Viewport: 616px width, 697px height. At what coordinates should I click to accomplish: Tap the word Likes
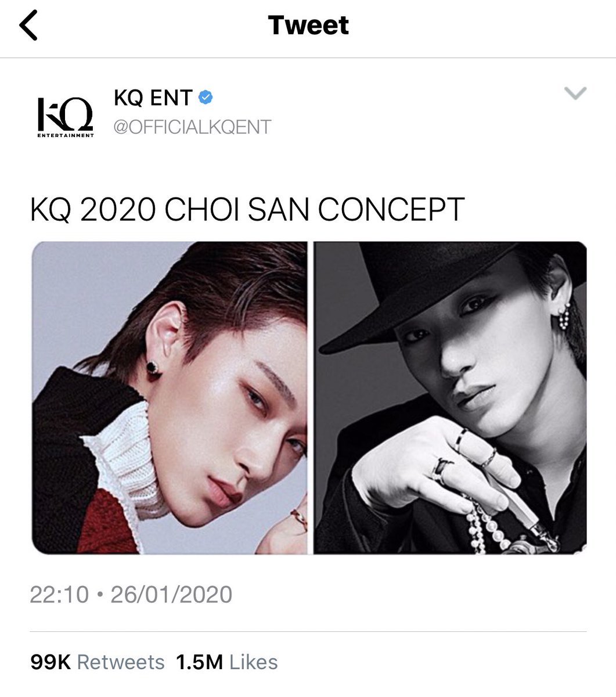coord(254,662)
